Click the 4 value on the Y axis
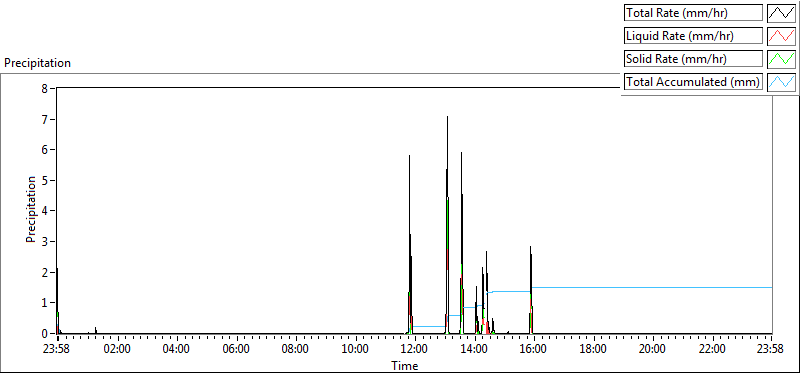Screen dimensions: 800x373 tap(44, 211)
